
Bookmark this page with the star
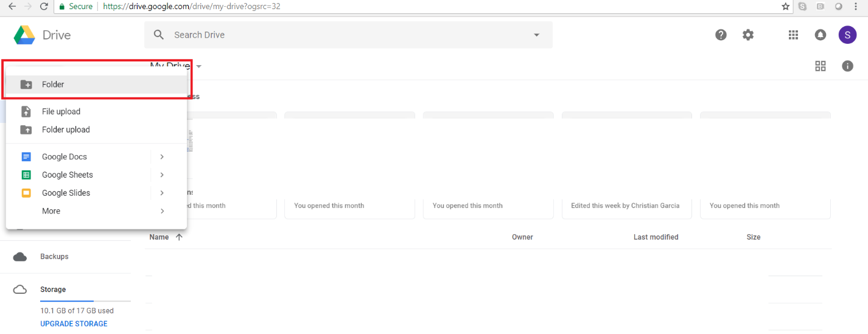pos(786,6)
